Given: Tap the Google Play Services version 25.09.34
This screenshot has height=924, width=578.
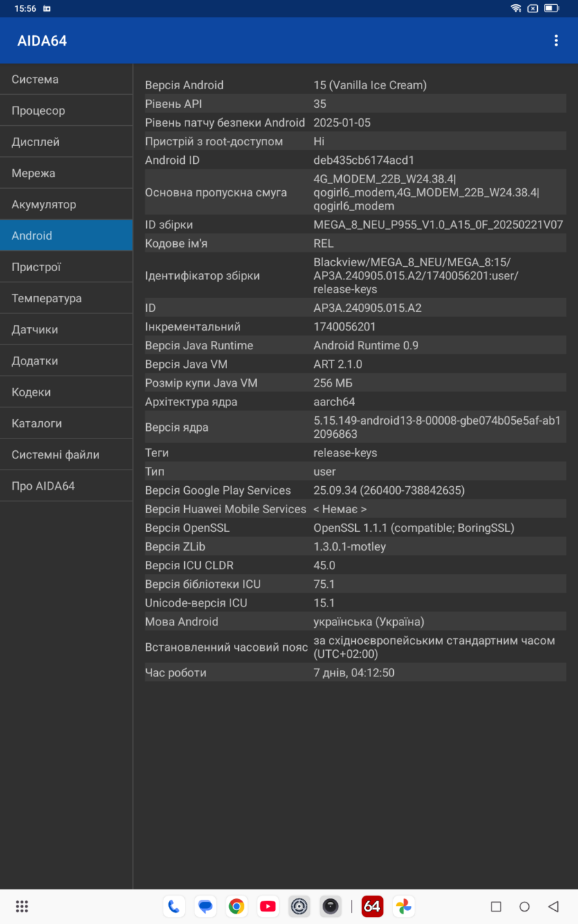Looking at the screenshot, I should (x=389, y=490).
